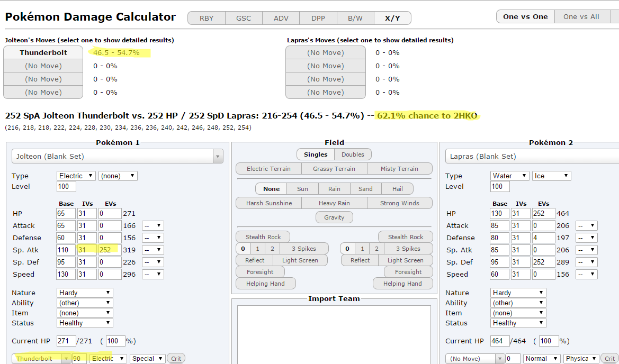Image resolution: width=619 pixels, height=364 pixels.
Task: Set weather to Rain
Action: [x=334, y=189]
